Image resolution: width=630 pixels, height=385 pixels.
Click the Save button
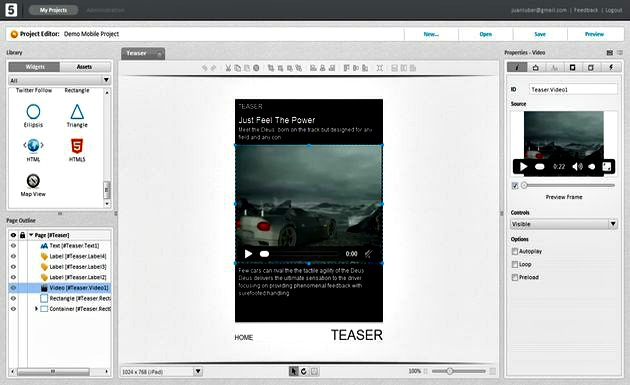point(540,34)
